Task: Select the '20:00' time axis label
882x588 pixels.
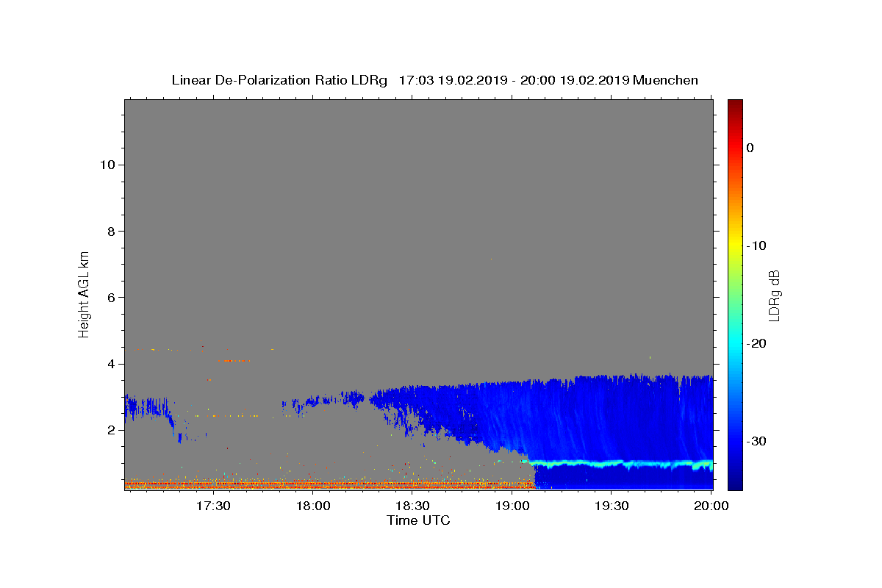Action: (711, 506)
